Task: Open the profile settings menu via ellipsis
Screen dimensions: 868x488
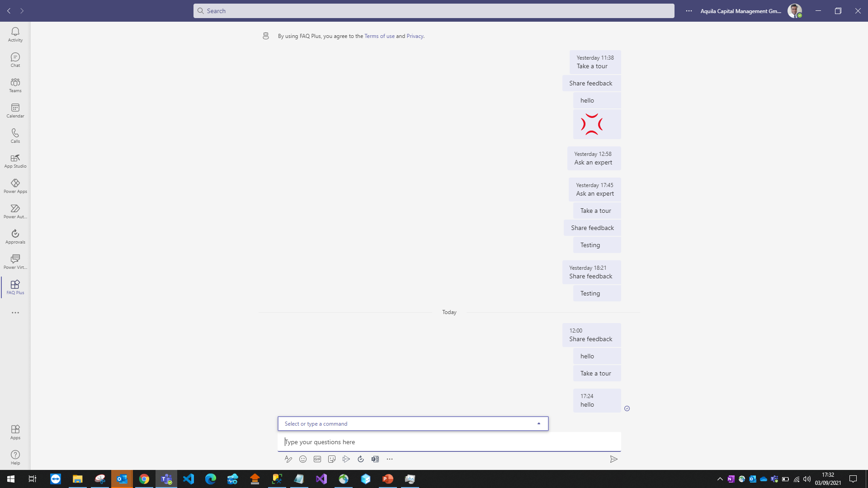Action: tap(689, 10)
